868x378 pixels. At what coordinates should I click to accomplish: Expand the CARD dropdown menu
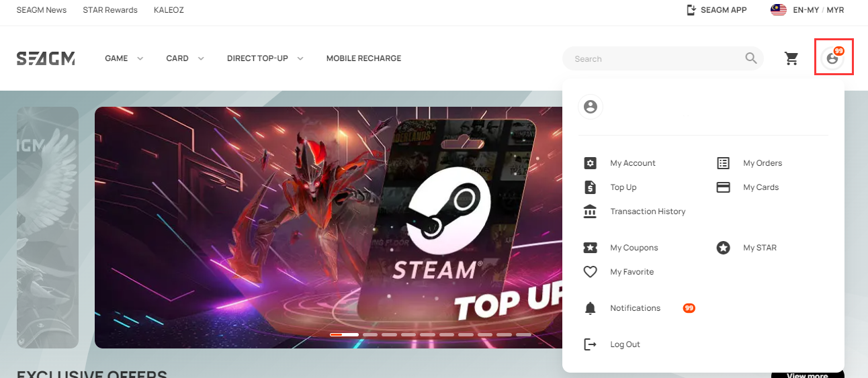click(185, 58)
